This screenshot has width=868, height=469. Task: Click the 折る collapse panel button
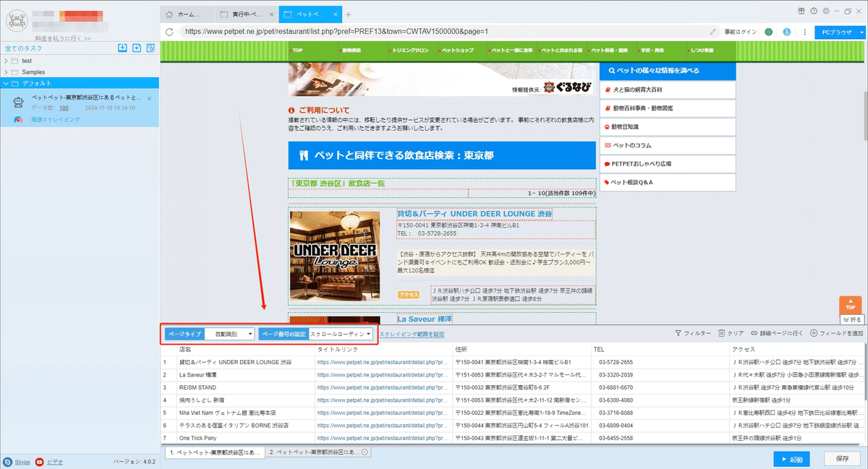point(851,319)
